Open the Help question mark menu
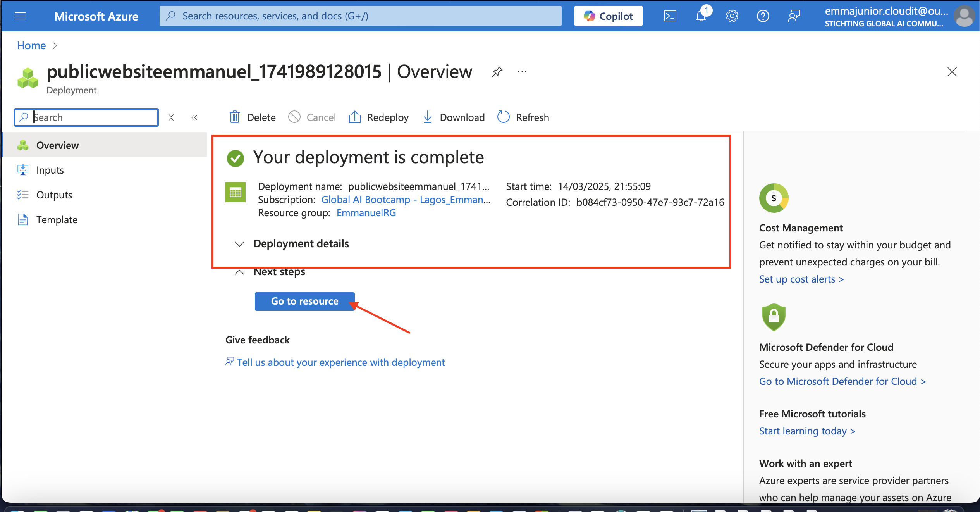The height and width of the screenshot is (512, 980). click(x=763, y=16)
